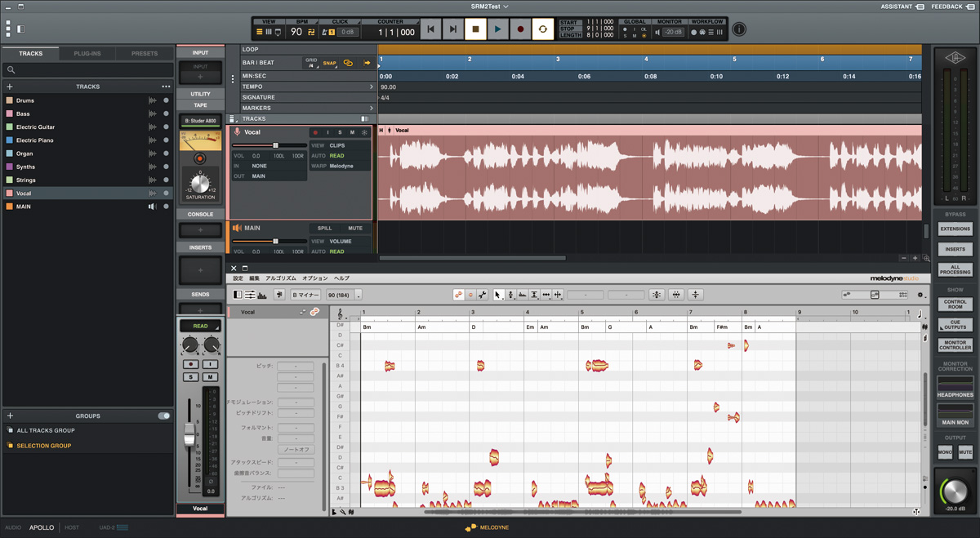Switch to the PRESETS tab
Image resolution: width=980 pixels, height=538 pixels.
pos(145,53)
